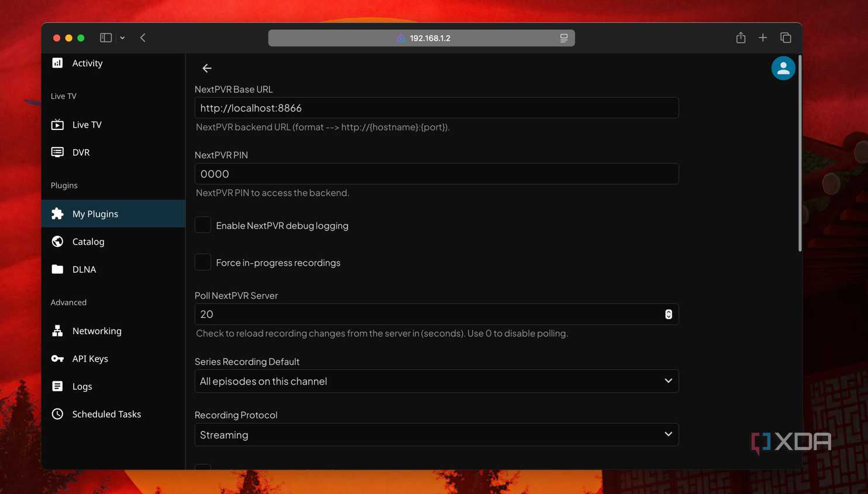The image size is (868, 494).
Task: Click the Poll NextPVR Server number field
Action: click(x=436, y=314)
